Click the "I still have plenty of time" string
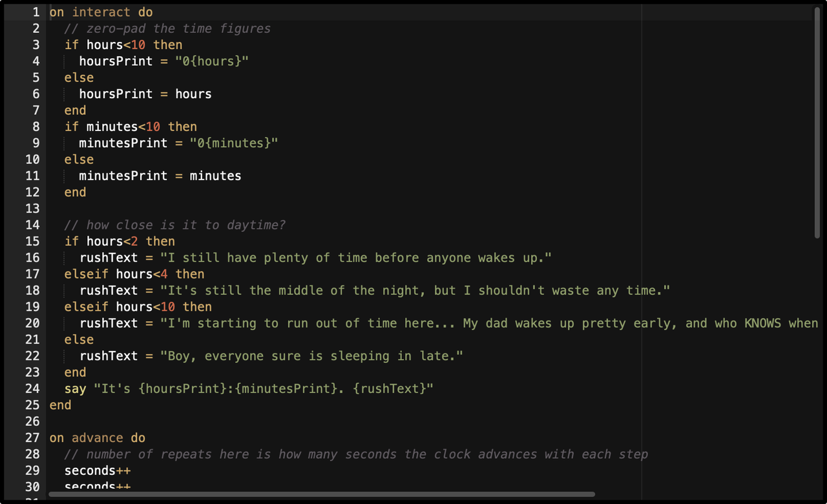The image size is (827, 504). [355, 258]
